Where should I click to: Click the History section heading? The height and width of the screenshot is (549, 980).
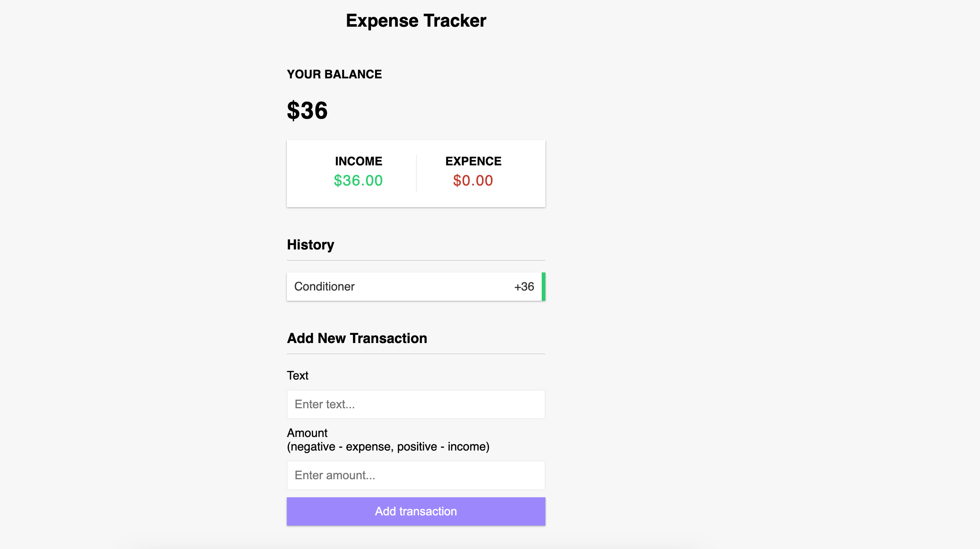pos(310,245)
